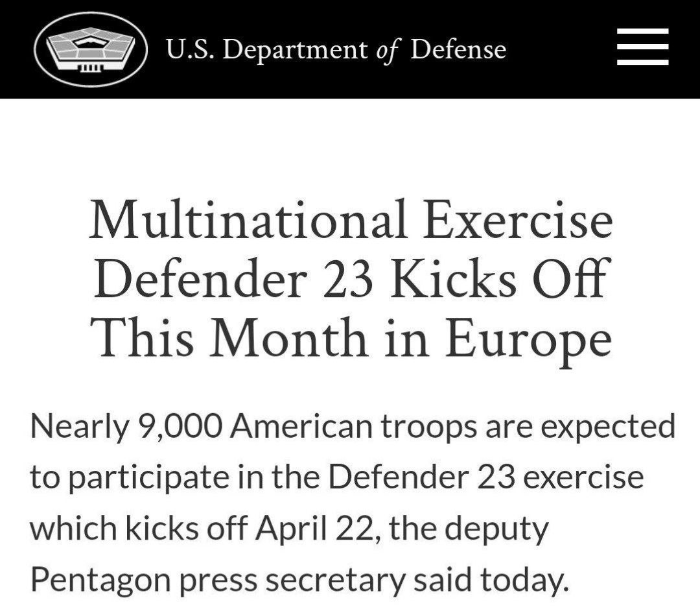Click "Kicks Off" in the headline

click(x=499, y=279)
